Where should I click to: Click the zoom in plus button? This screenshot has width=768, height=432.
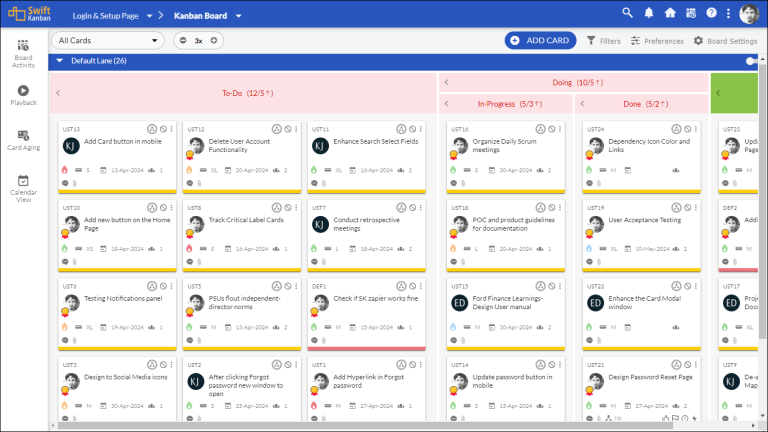[214, 40]
